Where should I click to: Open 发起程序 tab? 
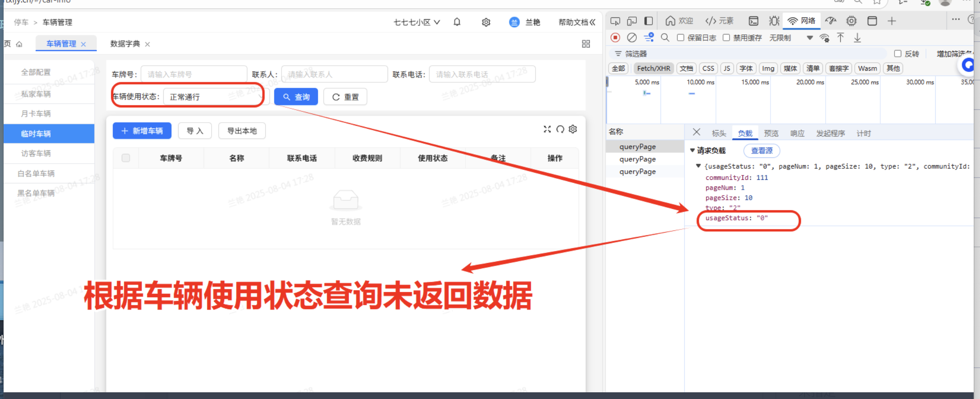tap(831, 133)
